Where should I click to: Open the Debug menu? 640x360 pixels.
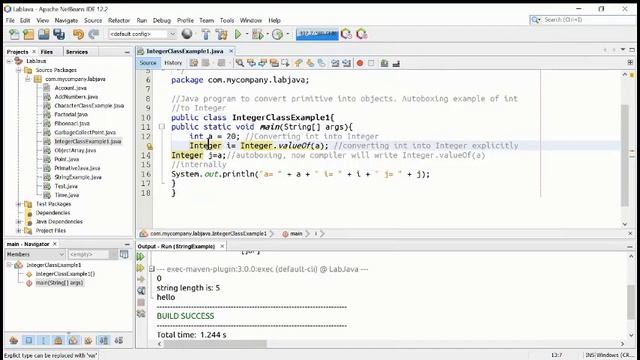(x=162, y=20)
